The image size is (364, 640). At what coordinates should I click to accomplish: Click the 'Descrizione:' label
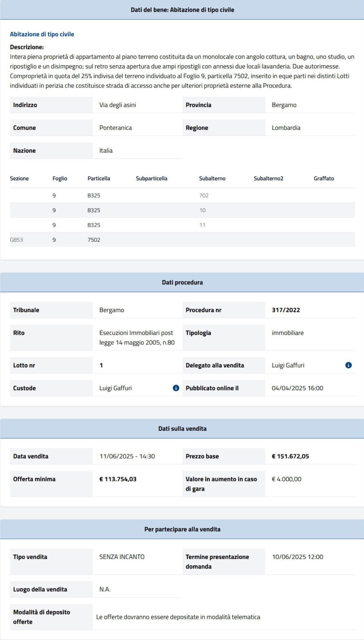click(x=27, y=47)
